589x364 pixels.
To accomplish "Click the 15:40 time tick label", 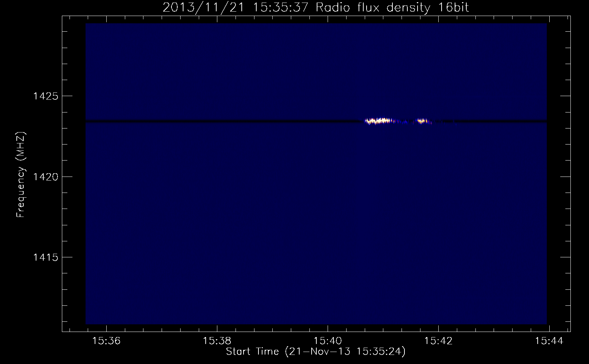I will click(x=328, y=341).
